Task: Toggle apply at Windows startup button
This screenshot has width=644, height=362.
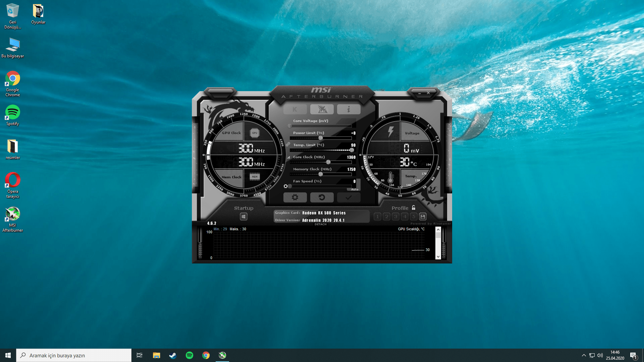Action: click(244, 217)
